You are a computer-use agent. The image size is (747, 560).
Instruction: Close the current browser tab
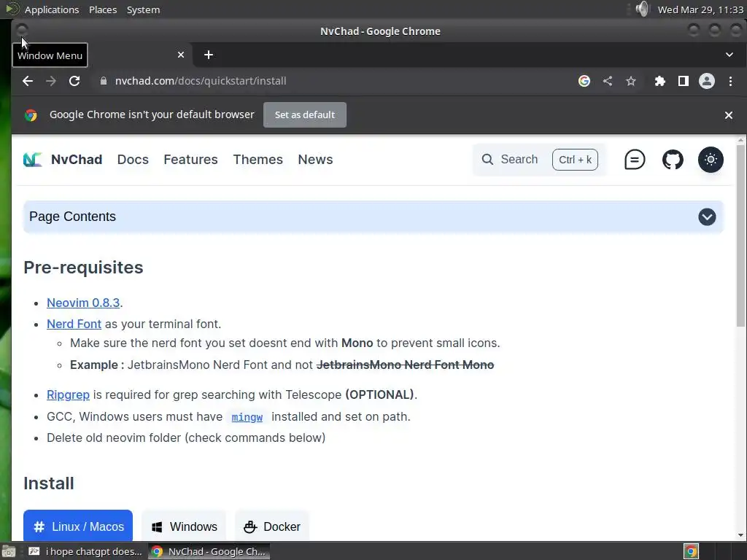tap(181, 55)
